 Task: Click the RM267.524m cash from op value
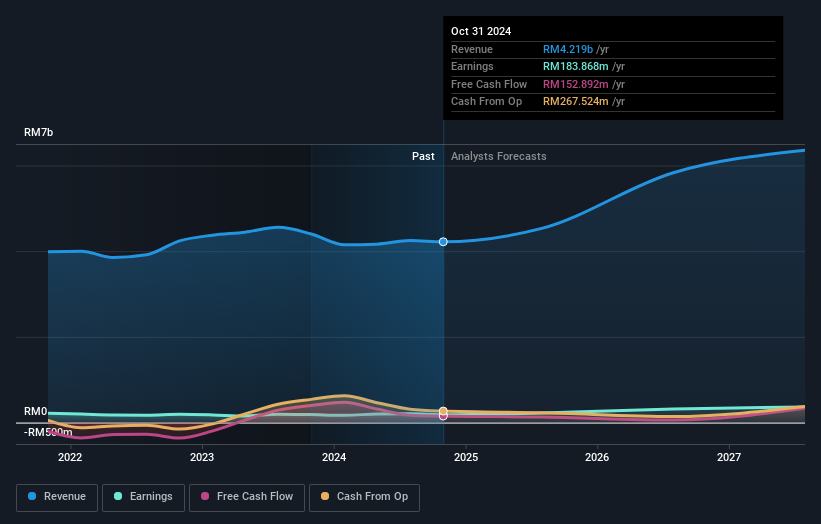click(575, 102)
